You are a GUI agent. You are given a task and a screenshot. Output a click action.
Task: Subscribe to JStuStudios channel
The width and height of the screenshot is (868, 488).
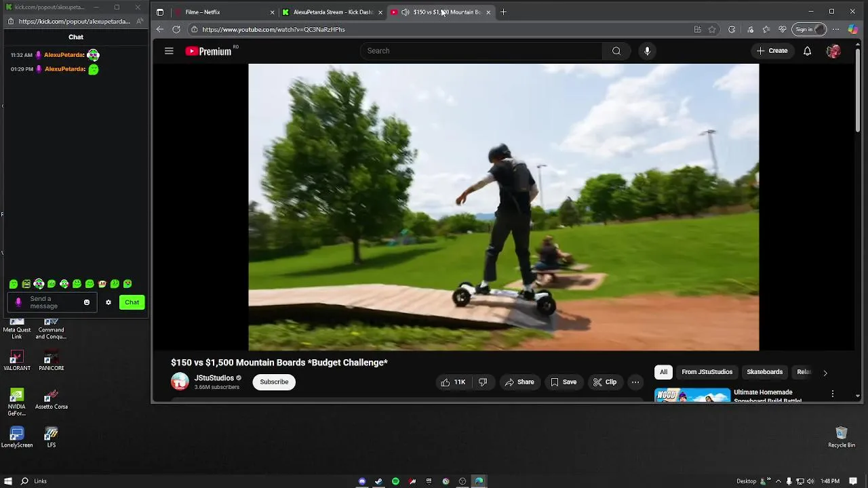point(275,382)
